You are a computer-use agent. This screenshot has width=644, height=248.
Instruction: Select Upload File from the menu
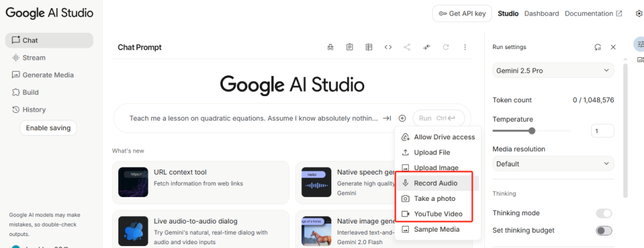(438, 153)
